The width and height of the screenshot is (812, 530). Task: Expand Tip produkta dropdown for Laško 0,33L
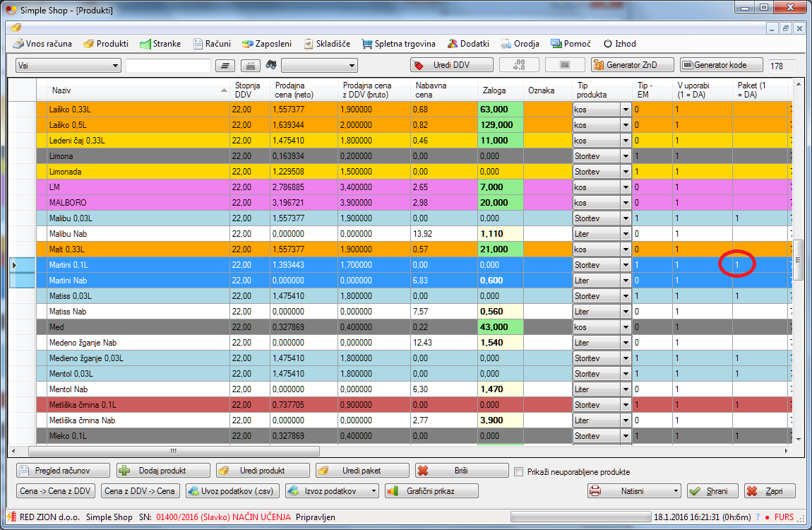(x=625, y=110)
